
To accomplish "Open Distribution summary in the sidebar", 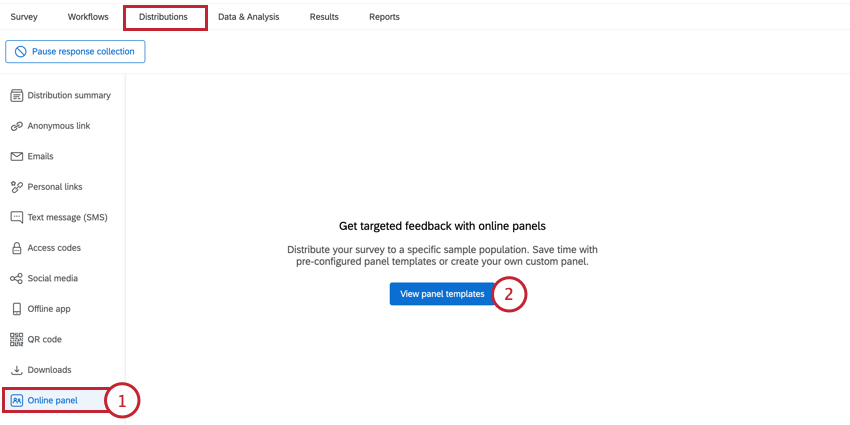I will point(63,95).
